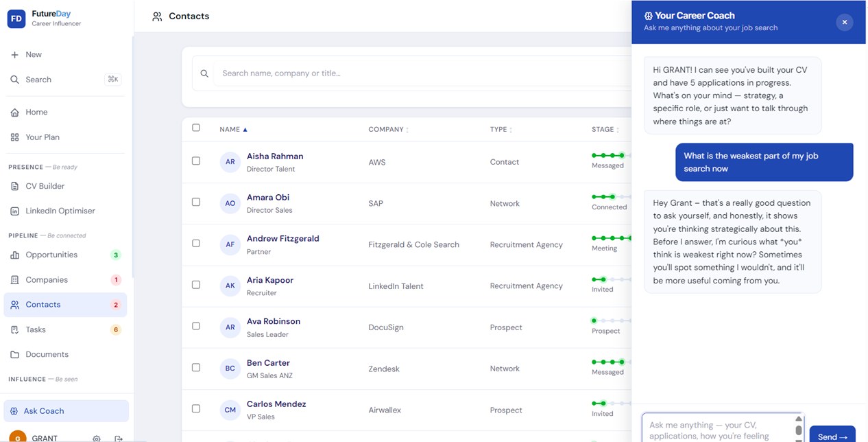Viewport: 868px width, 442px height.
Task: Sort by the STAGE column header
Action: pyautogui.click(x=605, y=130)
